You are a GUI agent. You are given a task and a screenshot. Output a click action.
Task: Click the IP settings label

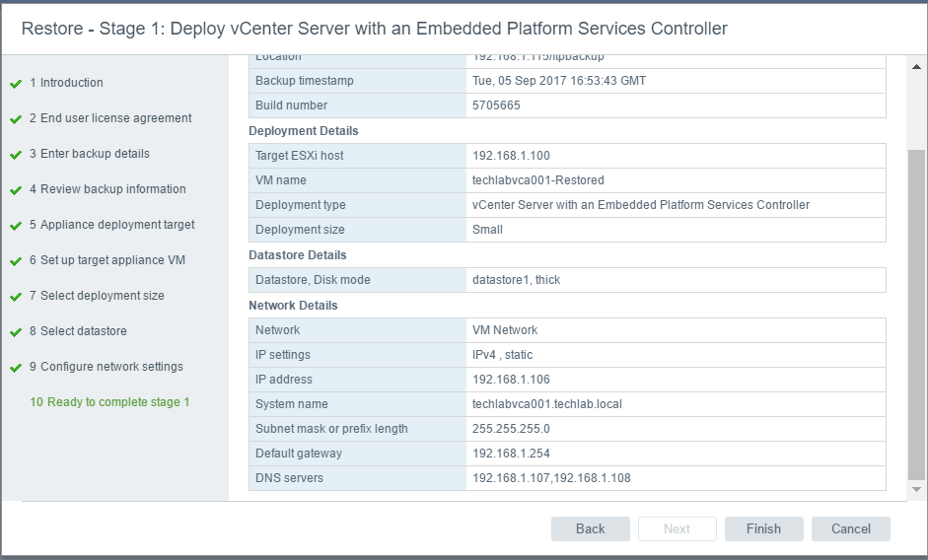pyautogui.click(x=283, y=355)
